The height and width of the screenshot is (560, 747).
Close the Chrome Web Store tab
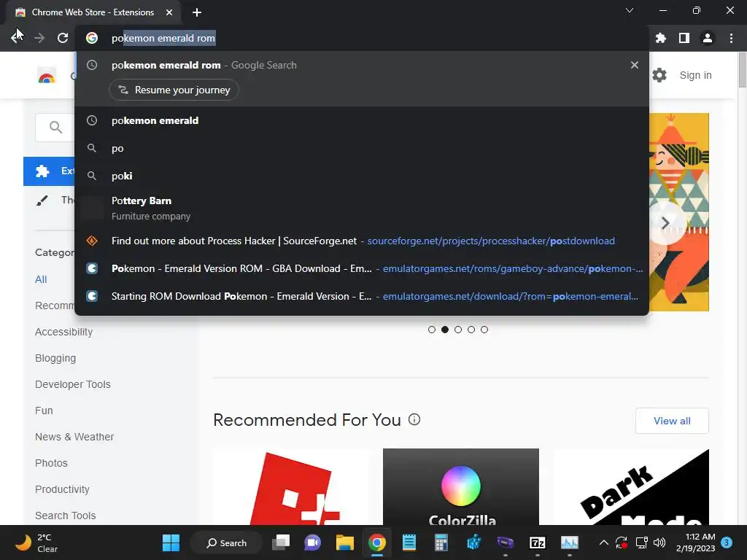pos(169,12)
